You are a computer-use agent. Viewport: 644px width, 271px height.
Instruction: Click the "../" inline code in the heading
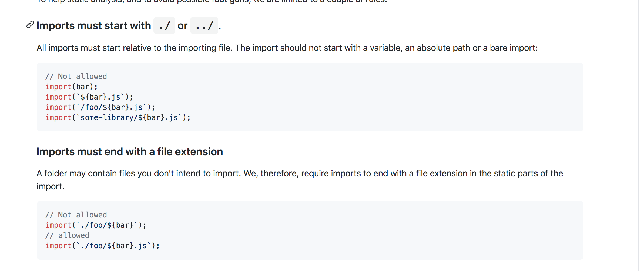[x=204, y=26]
